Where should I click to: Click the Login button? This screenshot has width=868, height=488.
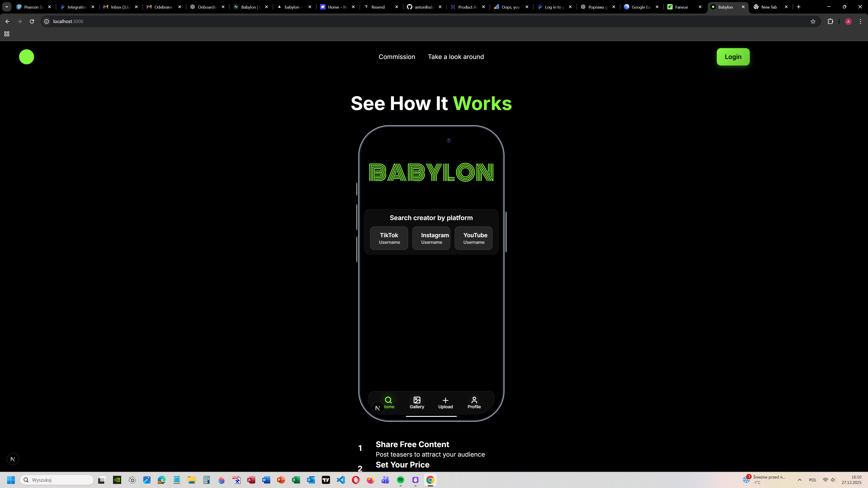(x=733, y=56)
